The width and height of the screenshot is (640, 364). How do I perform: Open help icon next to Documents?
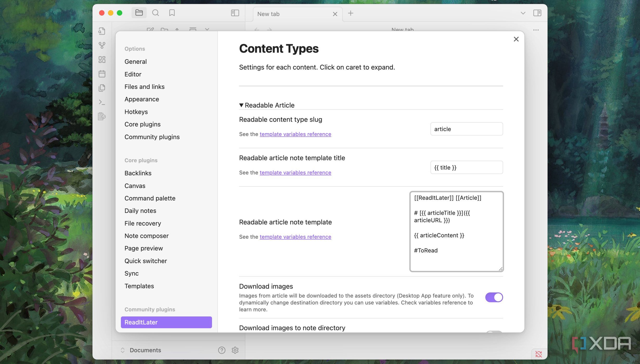click(x=222, y=350)
